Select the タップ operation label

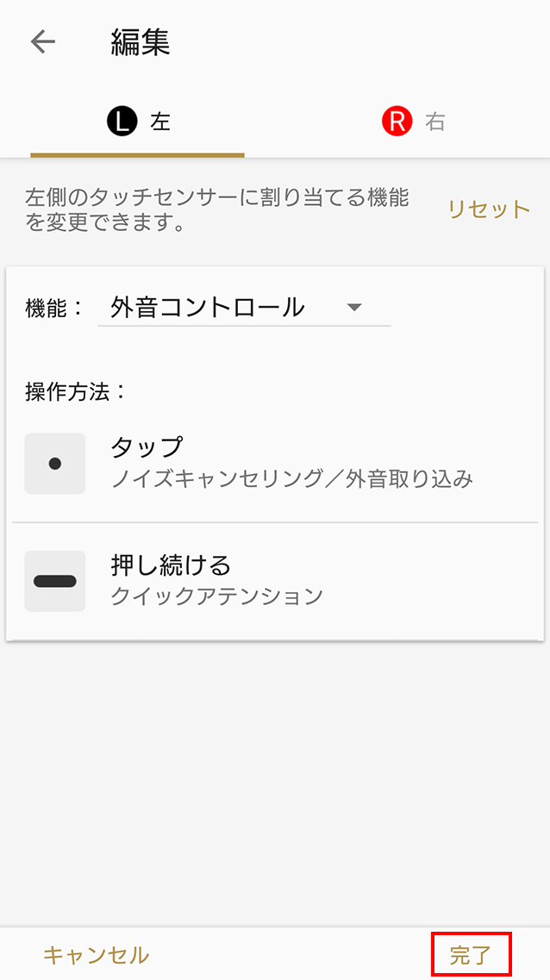click(147, 447)
